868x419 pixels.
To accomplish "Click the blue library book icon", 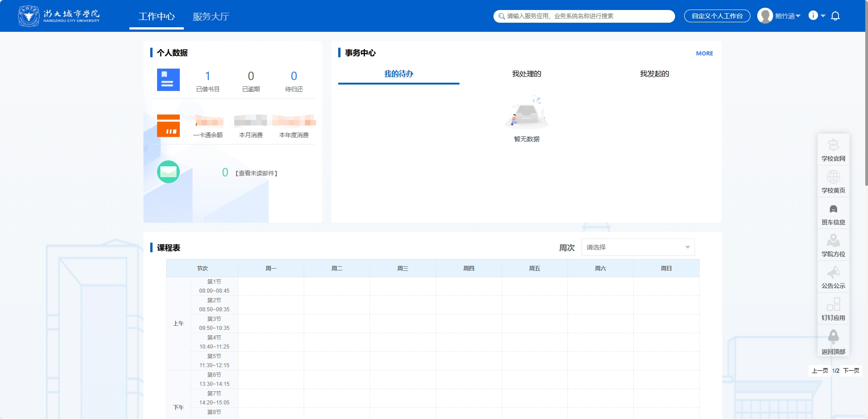I will (168, 80).
